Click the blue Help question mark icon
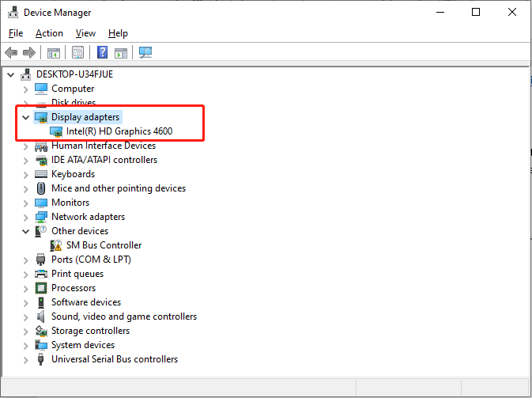Image resolution: width=532 pixels, height=398 pixels. [x=102, y=53]
